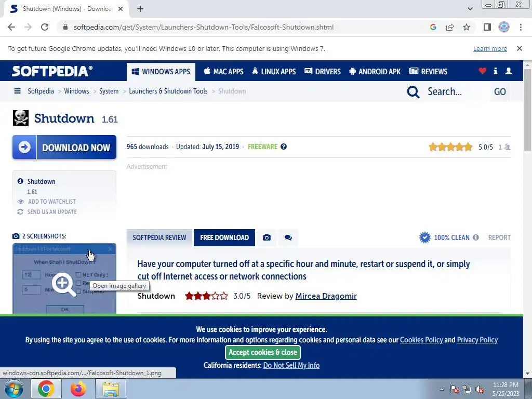Open the Android APK section
This screenshot has height=399, width=532.
[x=375, y=72]
